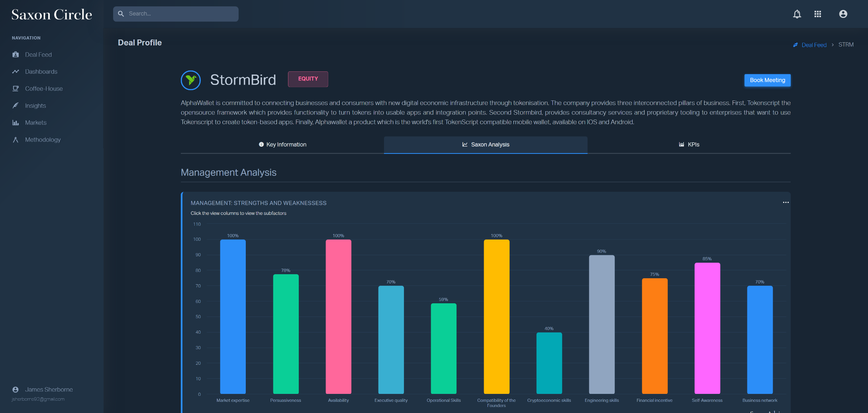Image resolution: width=868 pixels, height=413 pixels.
Task: Click the user account avatar icon
Action: tap(843, 14)
